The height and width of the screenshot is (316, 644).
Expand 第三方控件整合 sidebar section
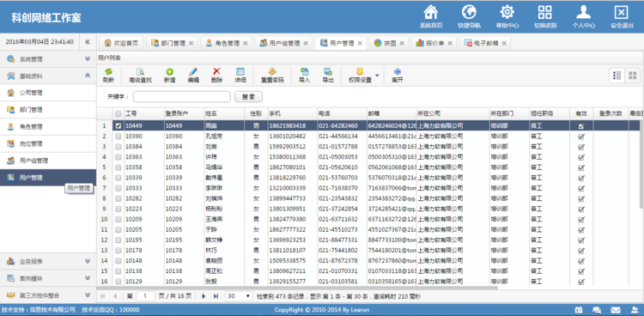point(48,295)
